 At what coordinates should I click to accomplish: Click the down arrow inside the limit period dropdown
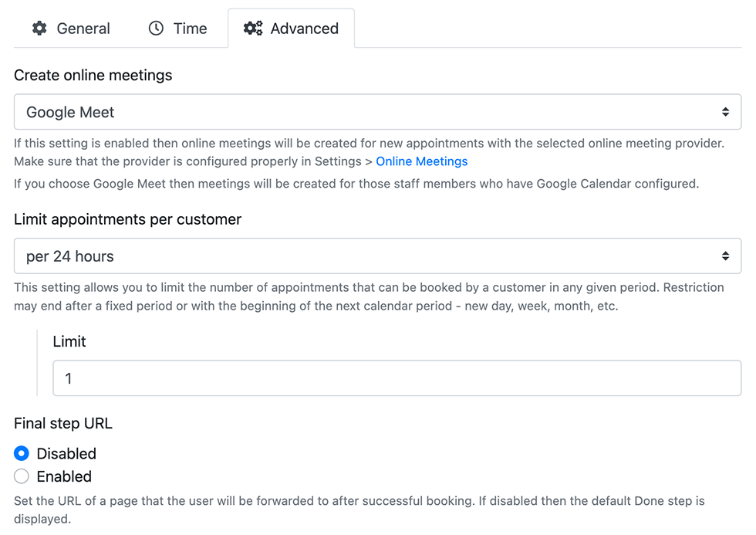(726, 259)
